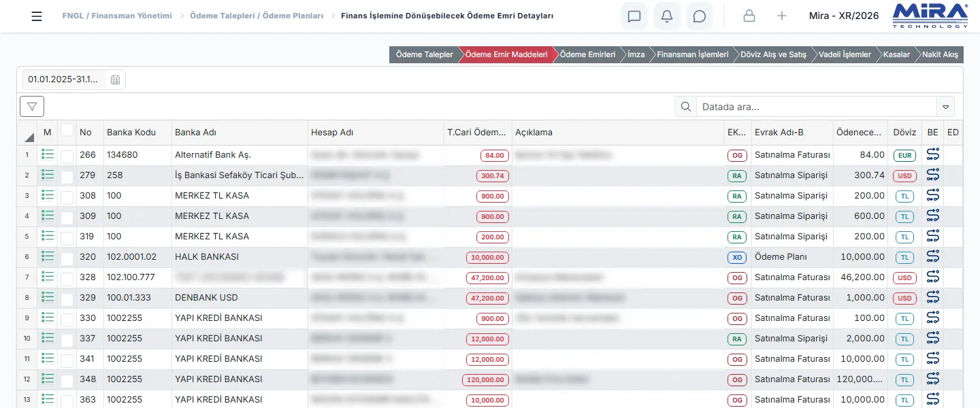Tick the checkbox for row No 279
Viewport: 980px width, 408px height.
coord(67,176)
